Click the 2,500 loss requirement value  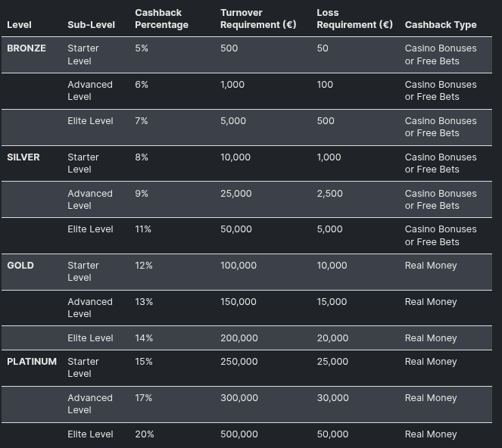(x=329, y=194)
